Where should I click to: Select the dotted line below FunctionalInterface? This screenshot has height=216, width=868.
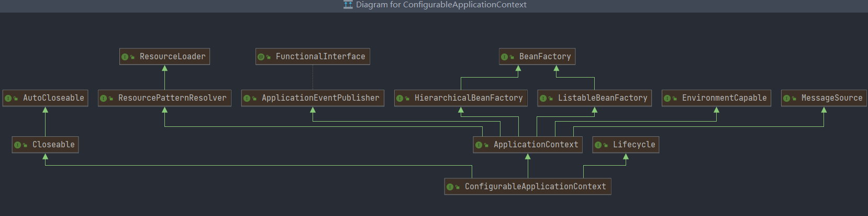[313, 78]
